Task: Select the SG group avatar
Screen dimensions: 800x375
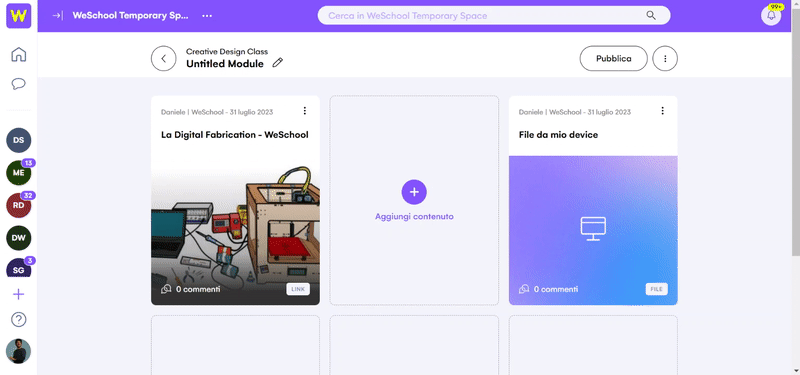Action: [18, 268]
